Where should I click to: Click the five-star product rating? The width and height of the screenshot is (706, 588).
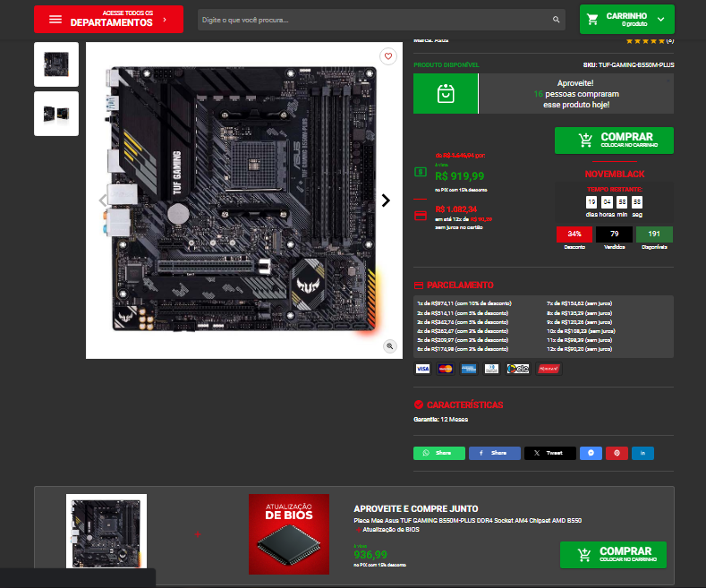click(645, 41)
